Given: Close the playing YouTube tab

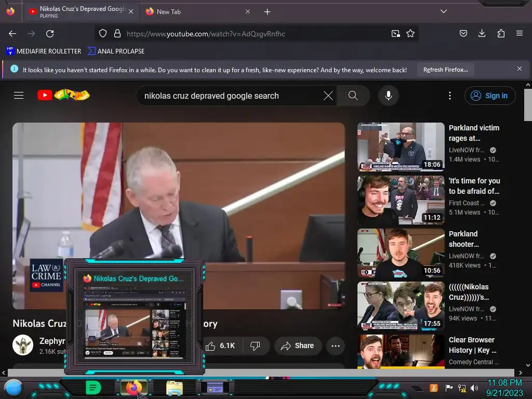Looking at the screenshot, I should click(x=131, y=11).
